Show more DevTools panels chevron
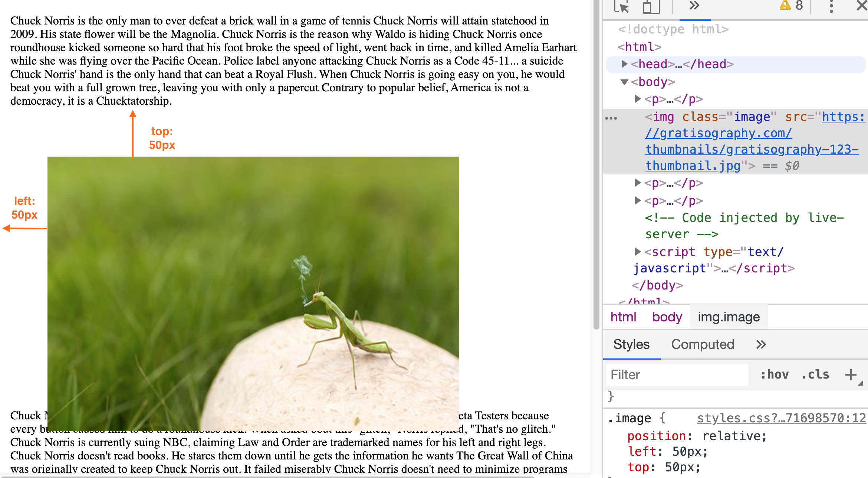The height and width of the screenshot is (478, 868). click(x=694, y=6)
